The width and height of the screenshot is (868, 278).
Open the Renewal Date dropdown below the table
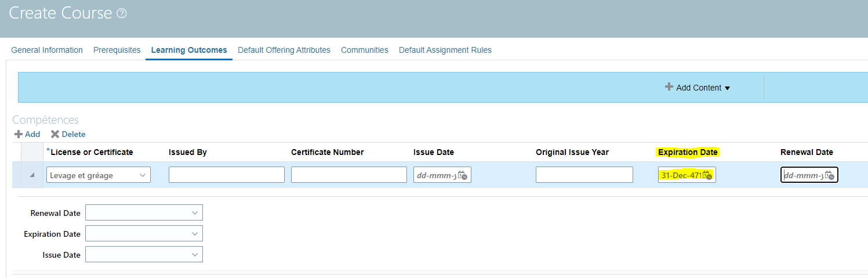144,213
